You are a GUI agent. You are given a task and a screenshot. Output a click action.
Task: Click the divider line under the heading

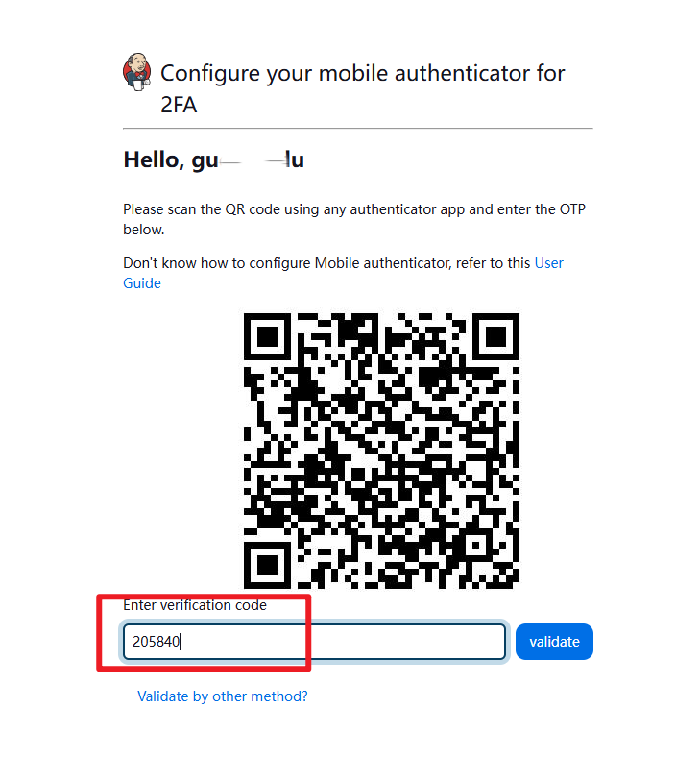click(x=358, y=129)
